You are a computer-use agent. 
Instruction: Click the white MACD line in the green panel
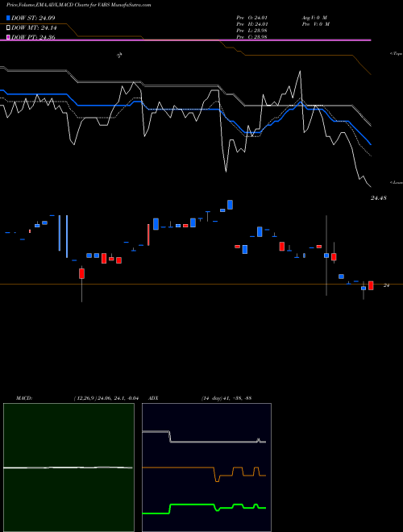click(x=68, y=468)
